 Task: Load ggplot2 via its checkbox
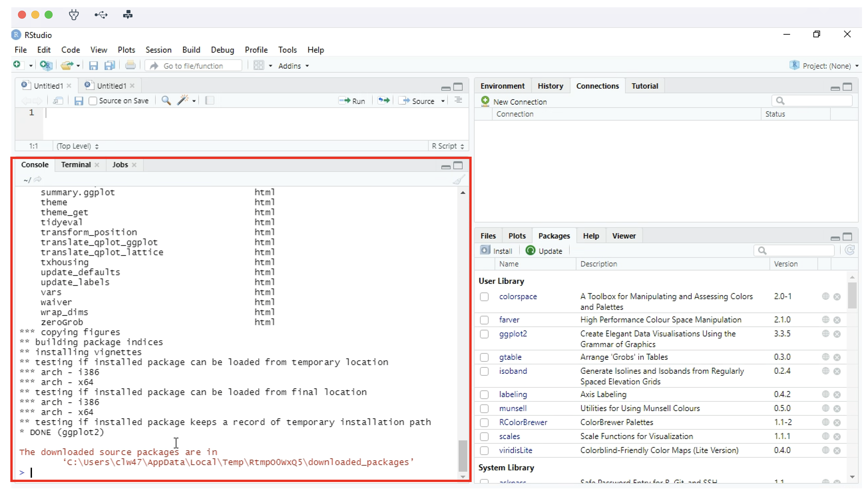point(484,334)
